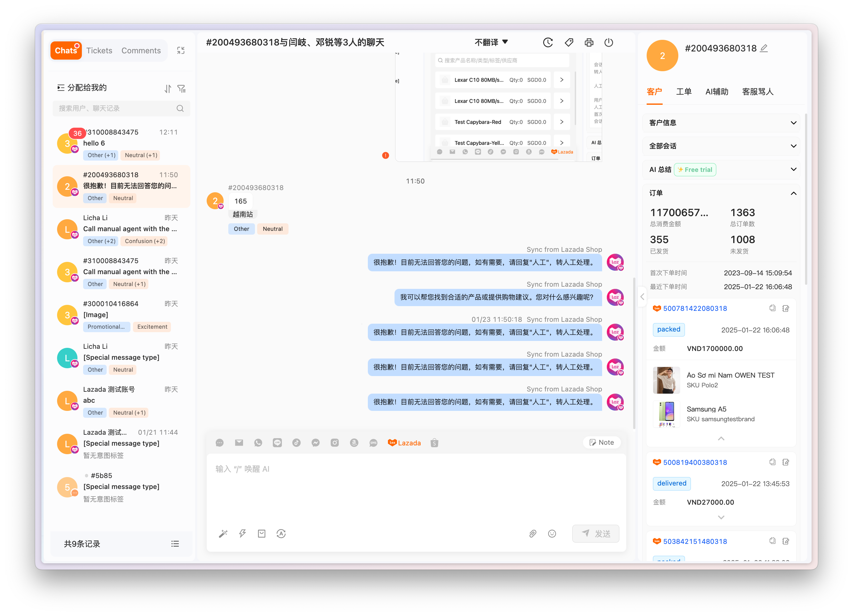
Task: Open the AI magic wand tool
Action: 223,534
